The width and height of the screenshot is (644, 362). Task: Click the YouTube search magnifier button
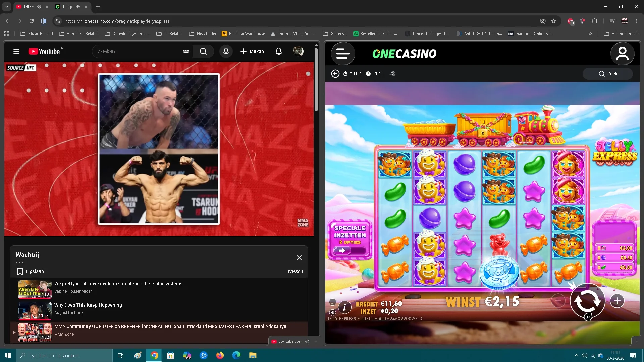pos(203,51)
